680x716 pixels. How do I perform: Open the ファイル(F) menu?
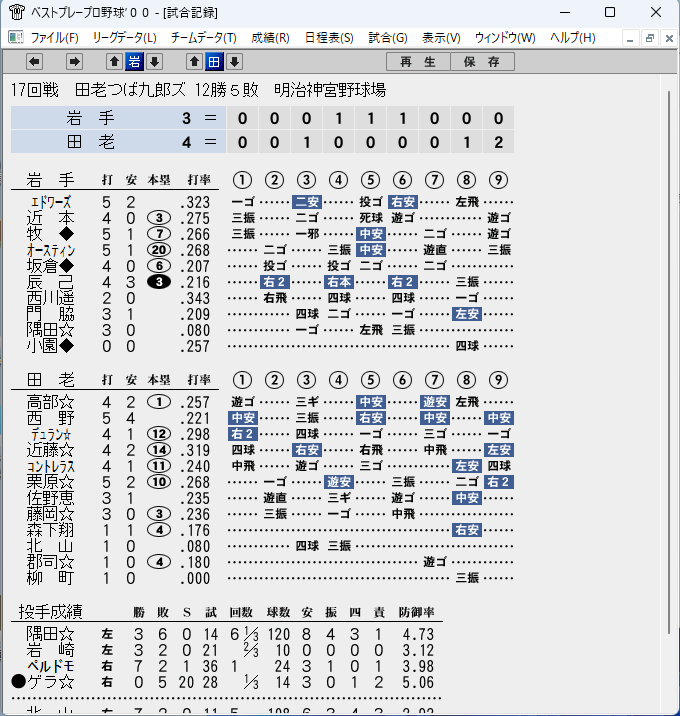(x=54, y=37)
